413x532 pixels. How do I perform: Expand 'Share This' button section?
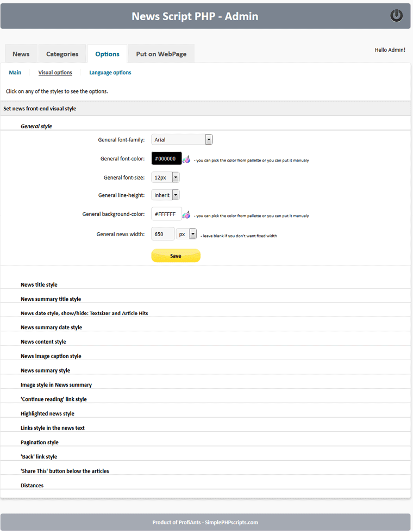click(x=65, y=471)
